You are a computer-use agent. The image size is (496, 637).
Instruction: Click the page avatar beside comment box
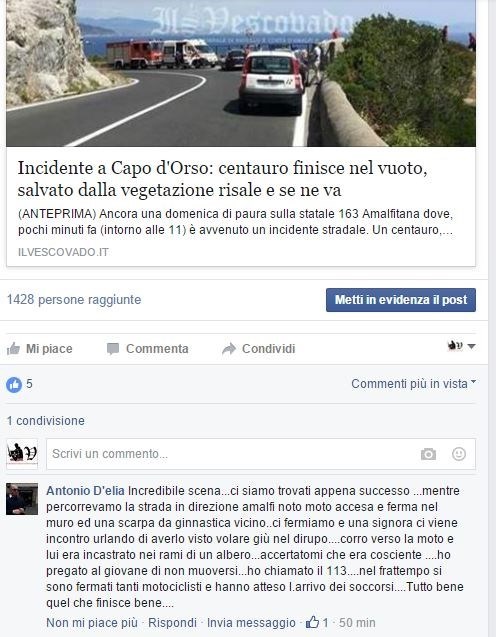pos(22,454)
